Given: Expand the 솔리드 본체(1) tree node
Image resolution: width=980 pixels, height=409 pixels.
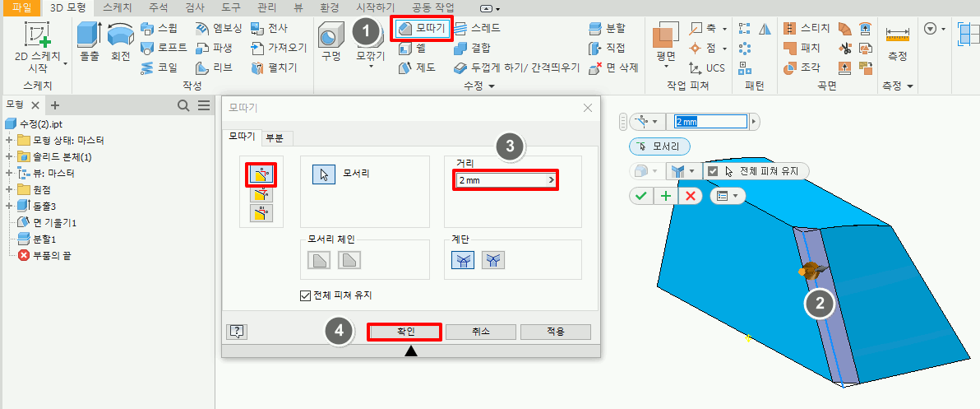Looking at the screenshot, I should pyautogui.click(x=9, y=156).
